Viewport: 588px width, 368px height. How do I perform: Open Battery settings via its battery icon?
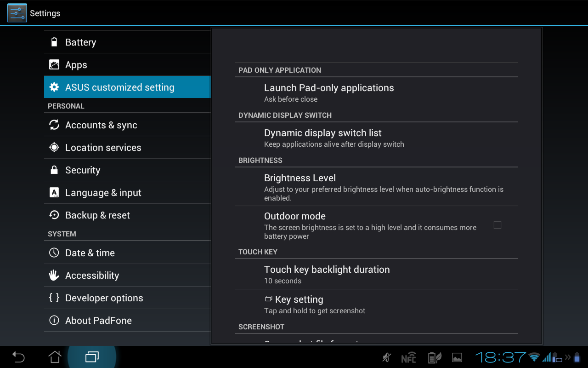coord(54,42)
